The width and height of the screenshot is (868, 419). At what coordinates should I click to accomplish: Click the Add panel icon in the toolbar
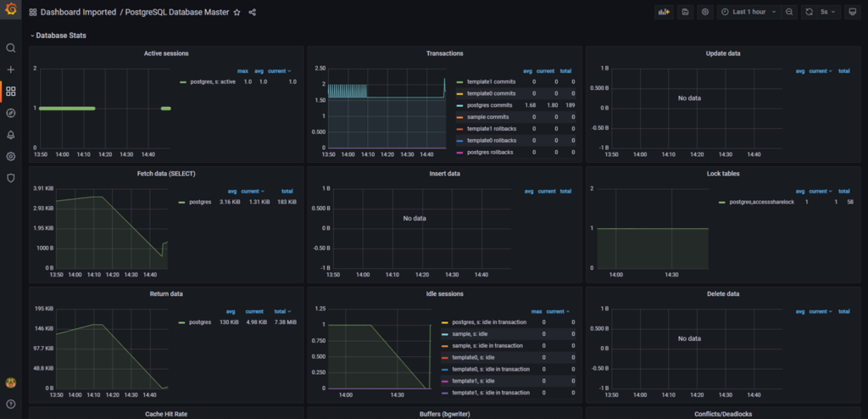point(664,13)
